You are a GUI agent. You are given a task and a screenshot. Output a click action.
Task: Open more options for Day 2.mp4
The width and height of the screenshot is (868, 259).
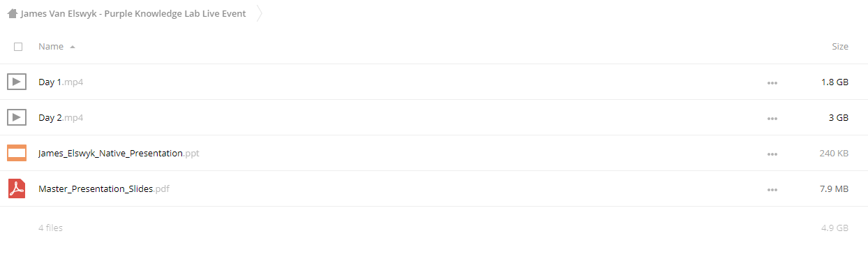click(x=772, y=118)
